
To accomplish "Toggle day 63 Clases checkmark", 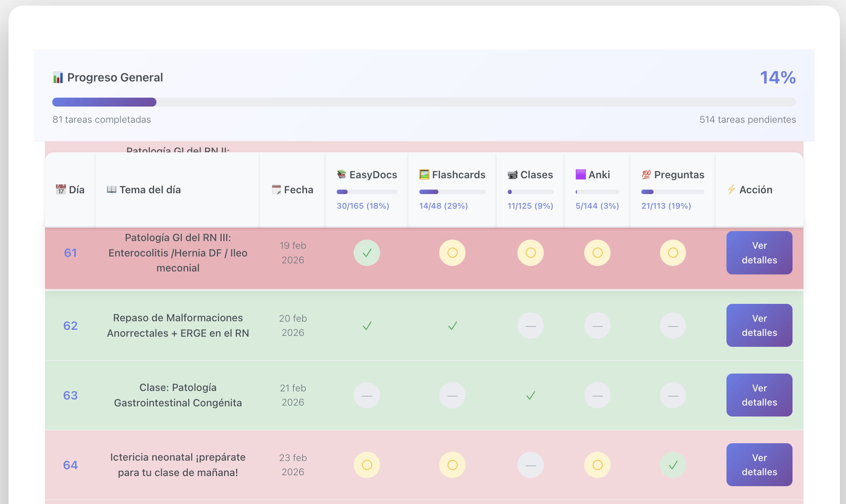I will (530, 395).
